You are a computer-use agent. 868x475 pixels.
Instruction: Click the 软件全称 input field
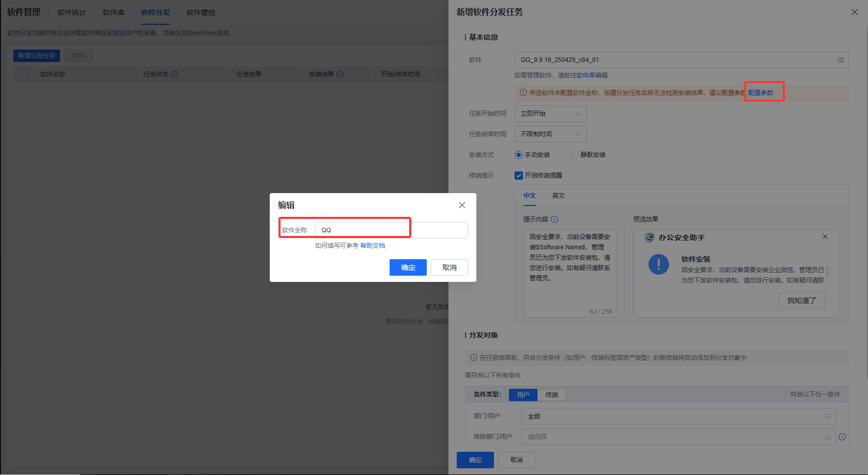click(x=391, y=230)
